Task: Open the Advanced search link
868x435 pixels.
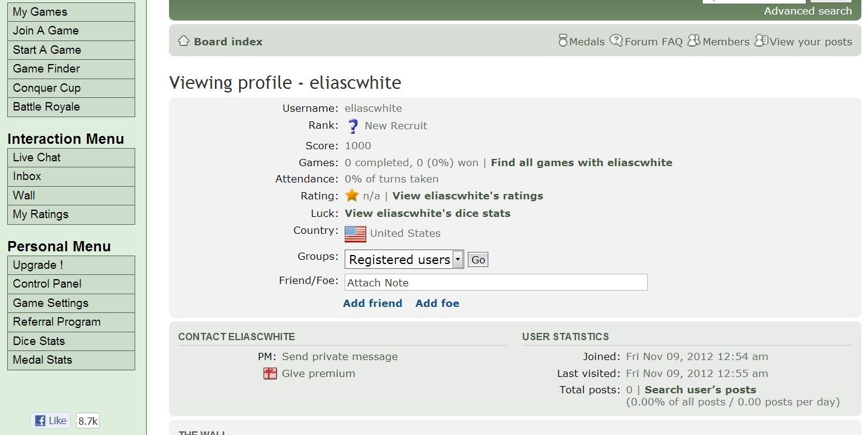Action: 808,11
